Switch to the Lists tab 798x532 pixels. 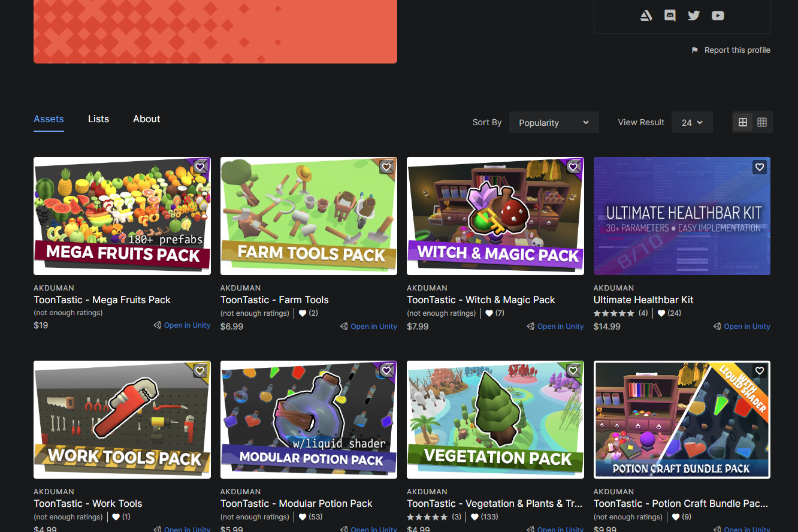tap(98, 119)
